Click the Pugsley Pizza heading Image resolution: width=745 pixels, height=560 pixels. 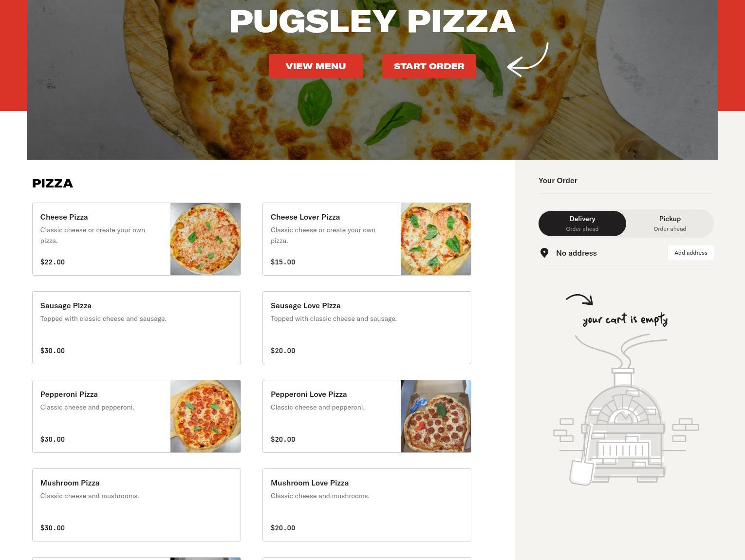pyautogui.click(x=372, y=21)
